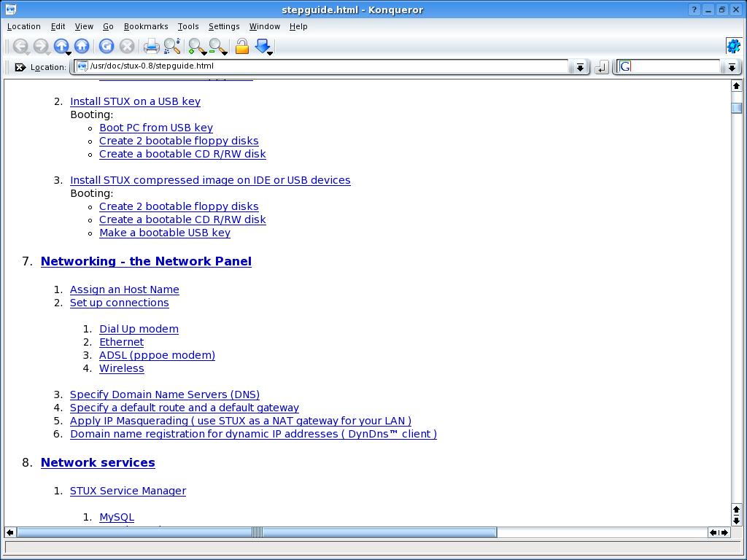Open the download arrow button's dropdown

tap(270, 52)
